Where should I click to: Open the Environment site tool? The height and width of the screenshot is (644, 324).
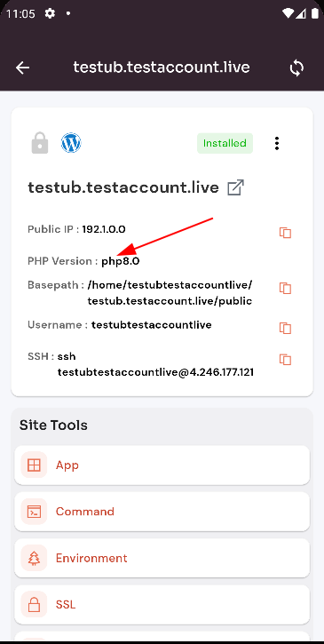pyautogui.click(x=162, y=558)
